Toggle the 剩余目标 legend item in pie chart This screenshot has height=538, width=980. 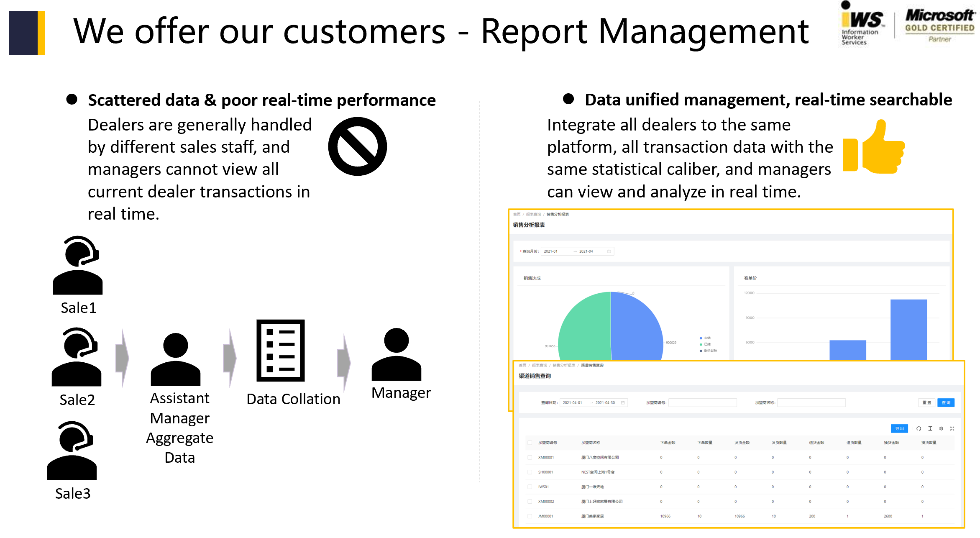pos(708,351)
